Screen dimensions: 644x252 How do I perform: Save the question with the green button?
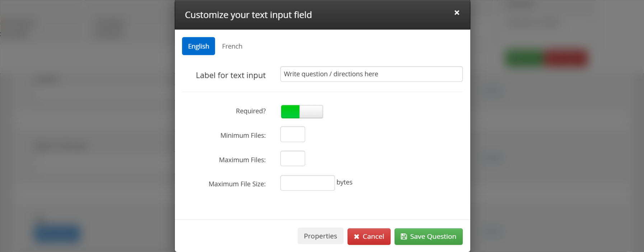[x=428, y=237]
